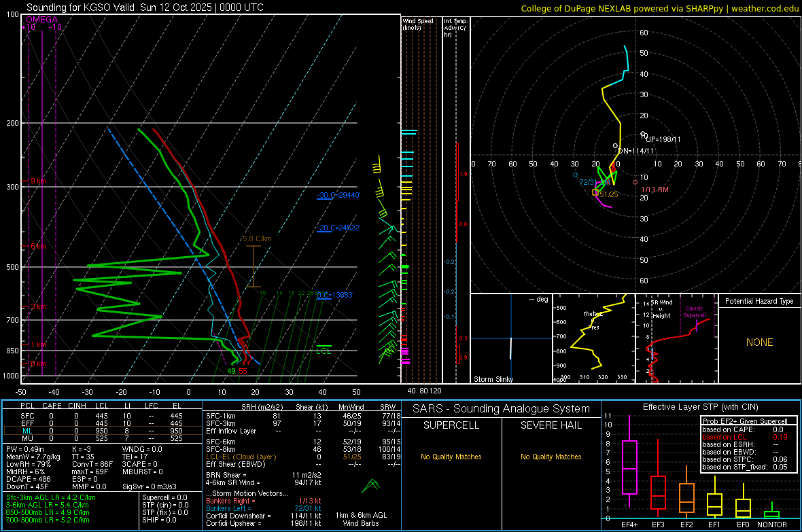Screen dimensions: 802x532
Task: Click the TEI = 17 value
Action: click(x=135, y=457)
